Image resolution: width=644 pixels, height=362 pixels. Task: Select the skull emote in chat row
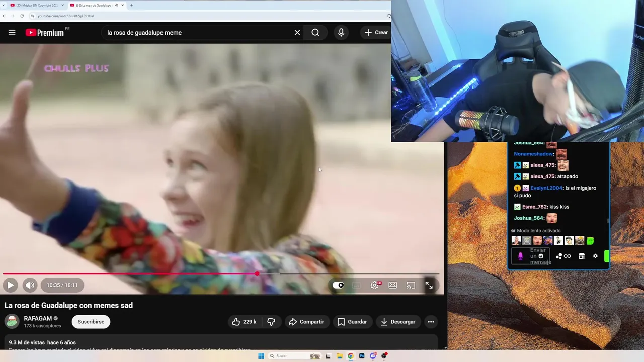point(527,241)
